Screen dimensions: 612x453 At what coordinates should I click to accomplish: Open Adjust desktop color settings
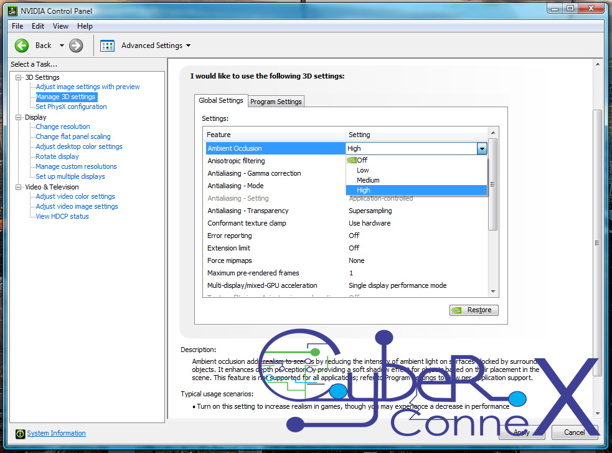point(79,146)
